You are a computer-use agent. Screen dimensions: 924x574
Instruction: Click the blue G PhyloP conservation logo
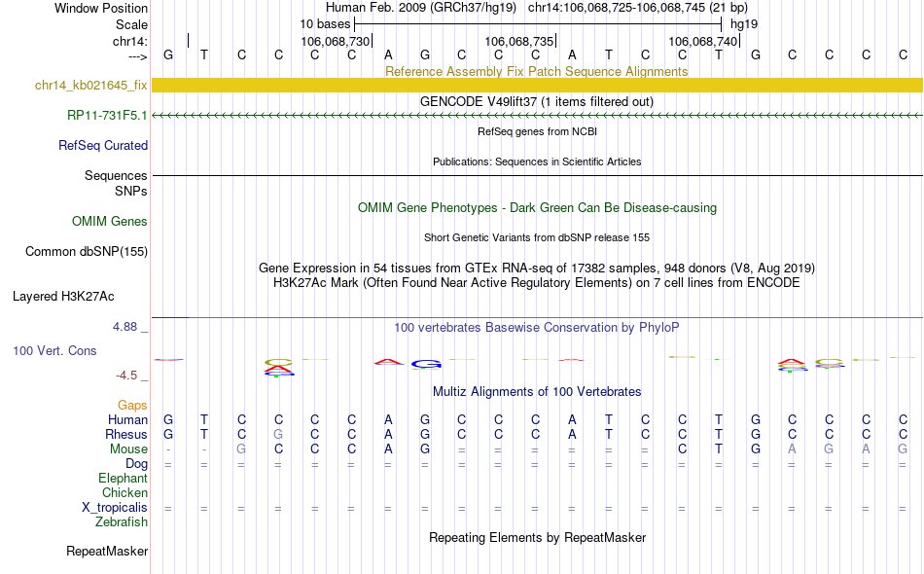point(425,364)
